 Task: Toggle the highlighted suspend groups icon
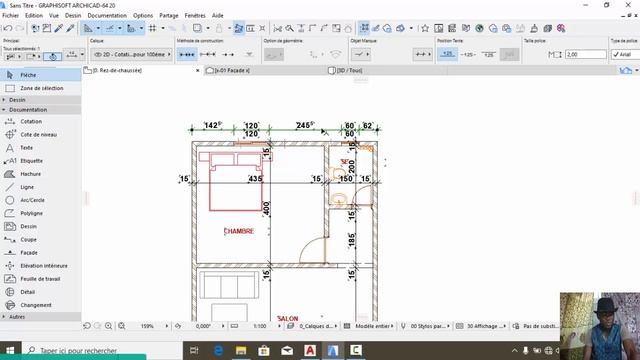364,28
